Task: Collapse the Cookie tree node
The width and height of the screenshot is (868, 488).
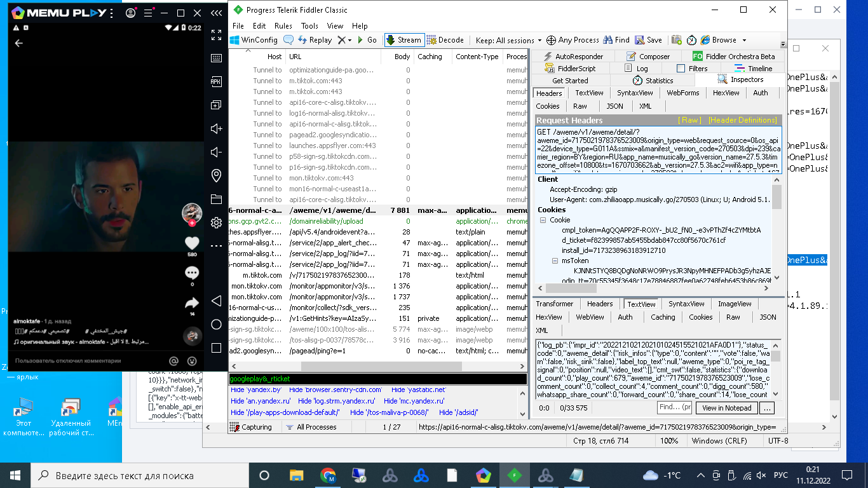Action: pyautogui.click(x=543, y=220)
